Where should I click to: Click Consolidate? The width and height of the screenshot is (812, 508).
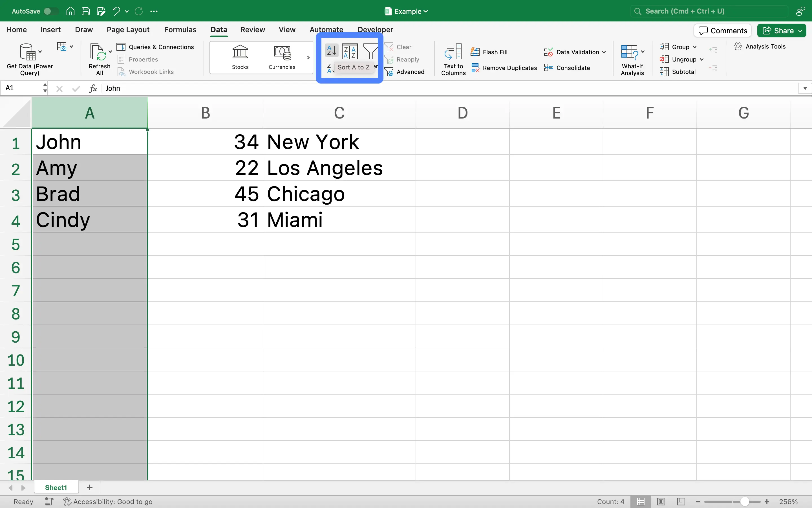(567, 68)
